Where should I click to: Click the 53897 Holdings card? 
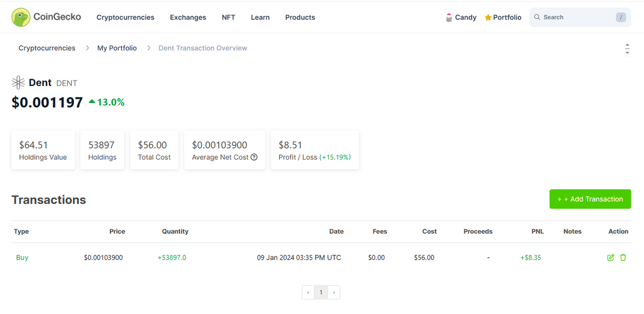pos(102,150)
